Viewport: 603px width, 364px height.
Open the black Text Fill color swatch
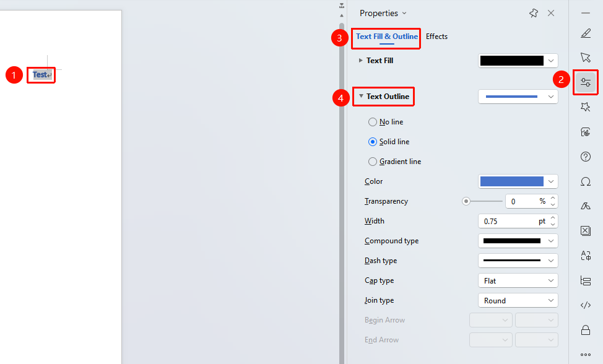click(x=518, y=61)
